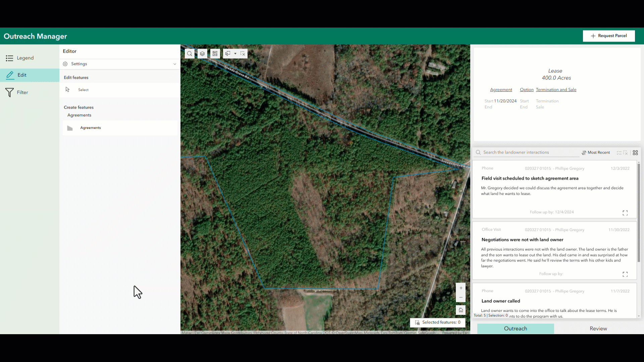The width and height of the screenshot is (644, 362).
Task: Switch to the Review tab
Action: pos(598,328)
